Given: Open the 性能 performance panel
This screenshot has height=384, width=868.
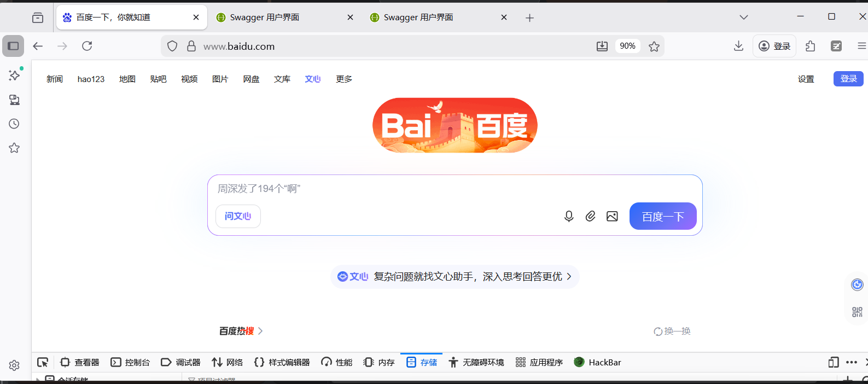Looking at the screenshot, I should [336, 362].
